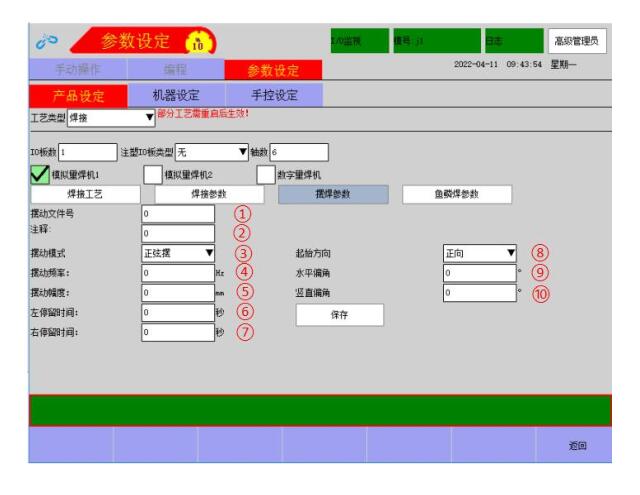The width and height of the screenshot is (640, 495).
Task: Open the 手控设定 sub-tab
Action: click(x=274, y=95)
